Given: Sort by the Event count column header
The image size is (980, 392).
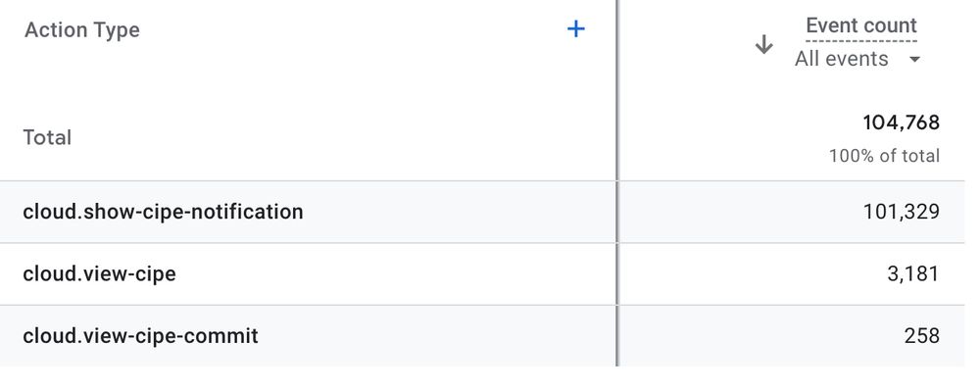Looking at the screenshot, I should [x=861, y=25].
